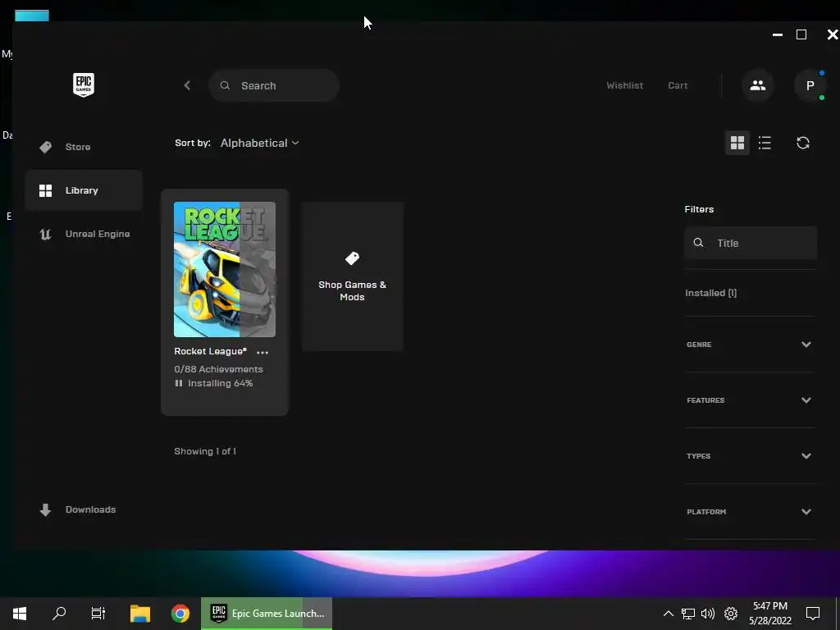Click the Rocket League title text
The height and width of the screenshot is (630, 840).
[x=210, y=351]
